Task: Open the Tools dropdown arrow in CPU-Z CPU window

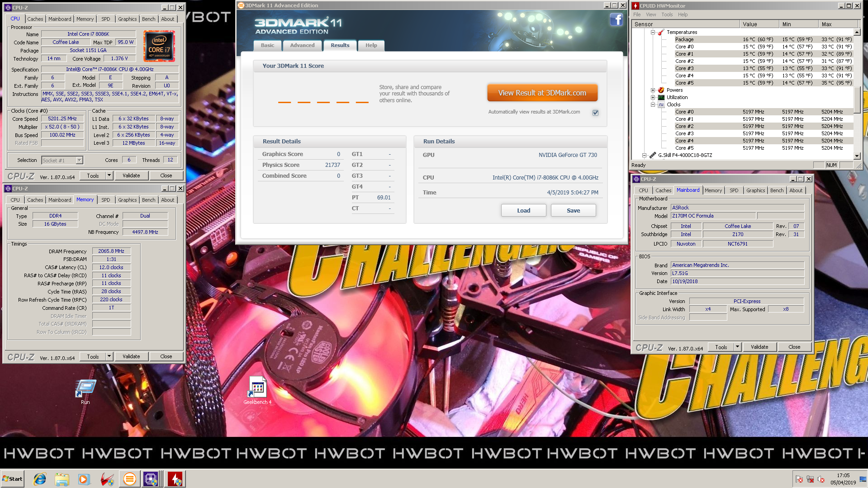Action: point(109,175)
